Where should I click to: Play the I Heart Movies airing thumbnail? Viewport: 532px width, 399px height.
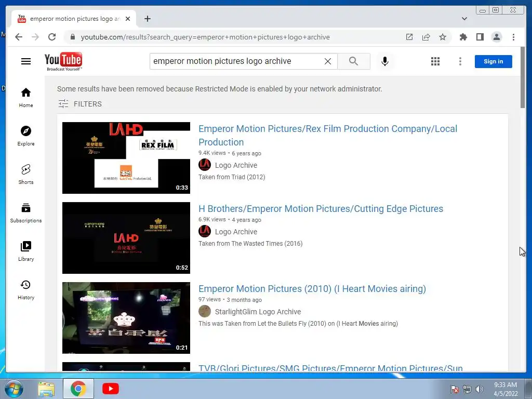click(x=126, y=318)
